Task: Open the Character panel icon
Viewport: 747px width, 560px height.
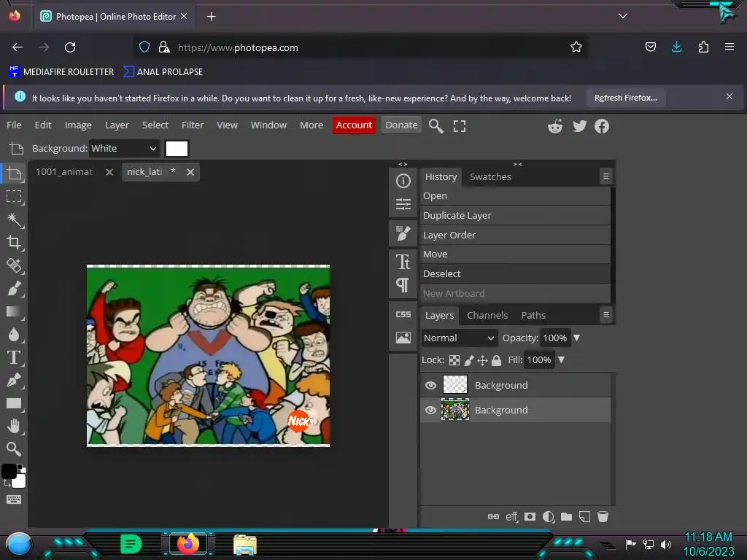Action: point(403,262)
